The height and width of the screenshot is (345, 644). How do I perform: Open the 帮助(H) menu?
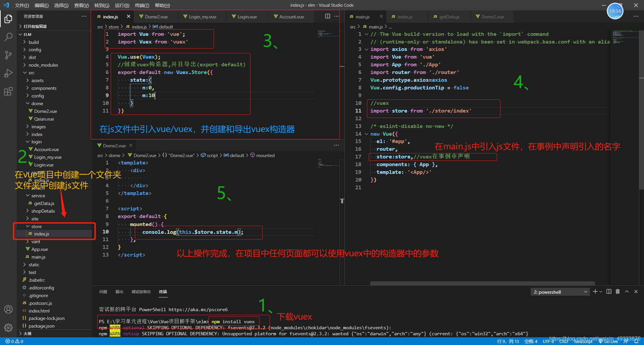coord(162,5)
